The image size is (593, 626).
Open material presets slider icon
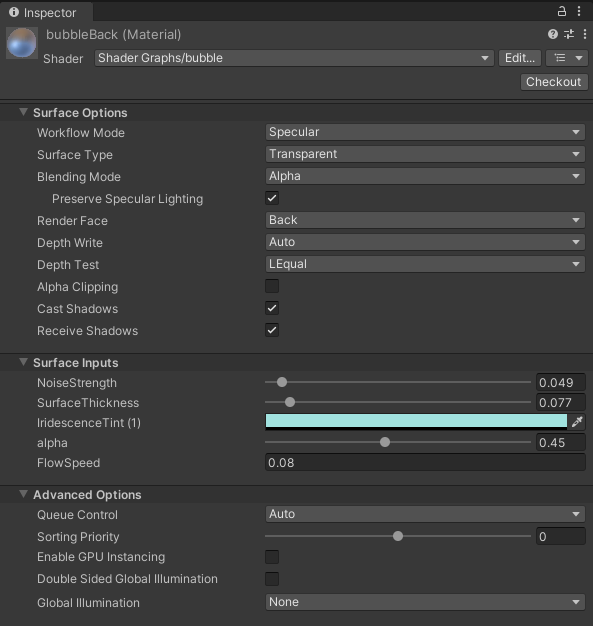pyautogui.click(x=569, y=34)
